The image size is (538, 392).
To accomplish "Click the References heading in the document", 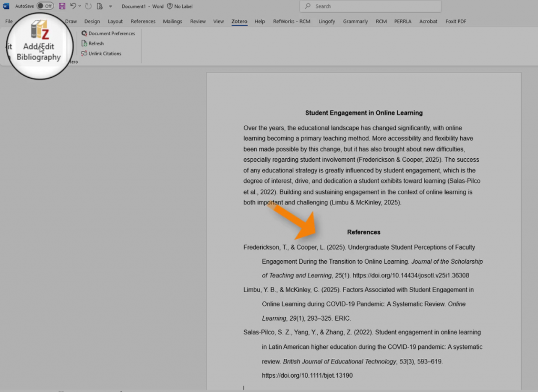I will click(364, 232).
